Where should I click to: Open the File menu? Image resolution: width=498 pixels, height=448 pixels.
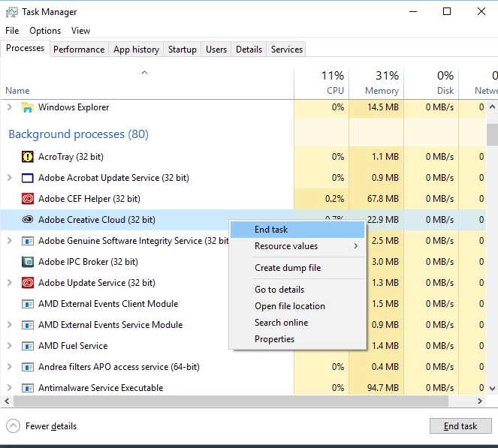tap(12, 31)
